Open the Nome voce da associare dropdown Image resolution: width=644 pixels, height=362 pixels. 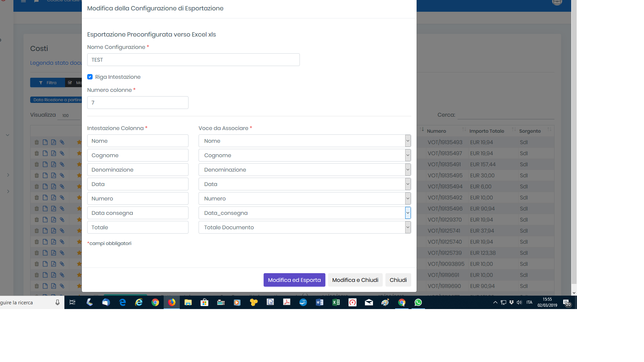pyautogui.click(x=305, y=141)
